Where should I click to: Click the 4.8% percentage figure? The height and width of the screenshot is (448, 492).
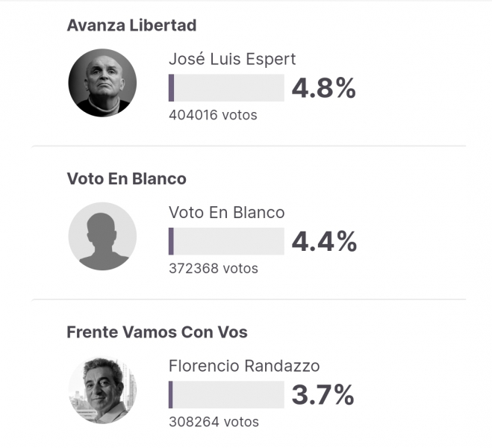pos(324,88)
